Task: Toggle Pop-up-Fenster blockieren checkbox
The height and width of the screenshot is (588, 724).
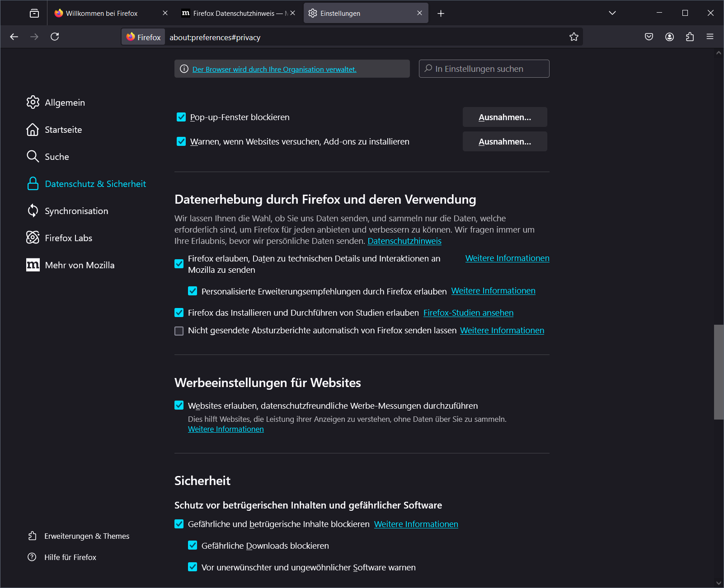Action: [181, 117]
